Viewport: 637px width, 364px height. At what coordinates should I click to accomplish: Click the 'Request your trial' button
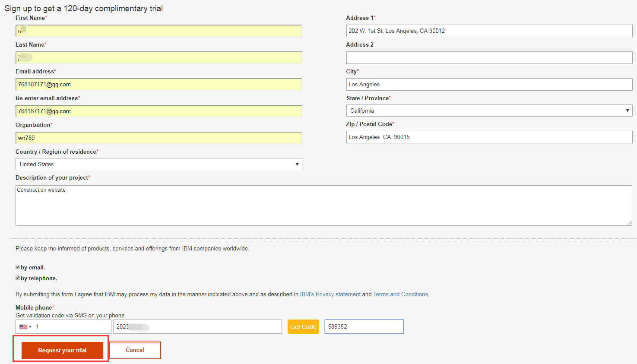(x=62, y=350)
